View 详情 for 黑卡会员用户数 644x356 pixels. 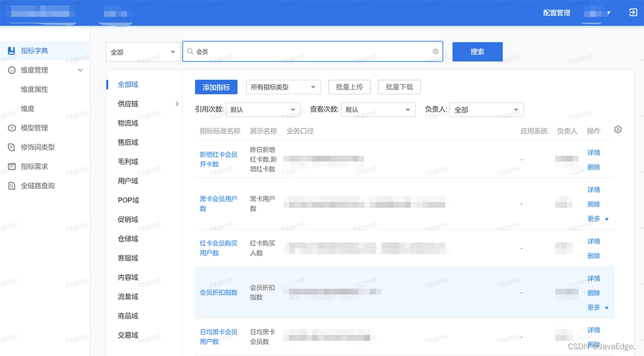click(x=593, y=190)
